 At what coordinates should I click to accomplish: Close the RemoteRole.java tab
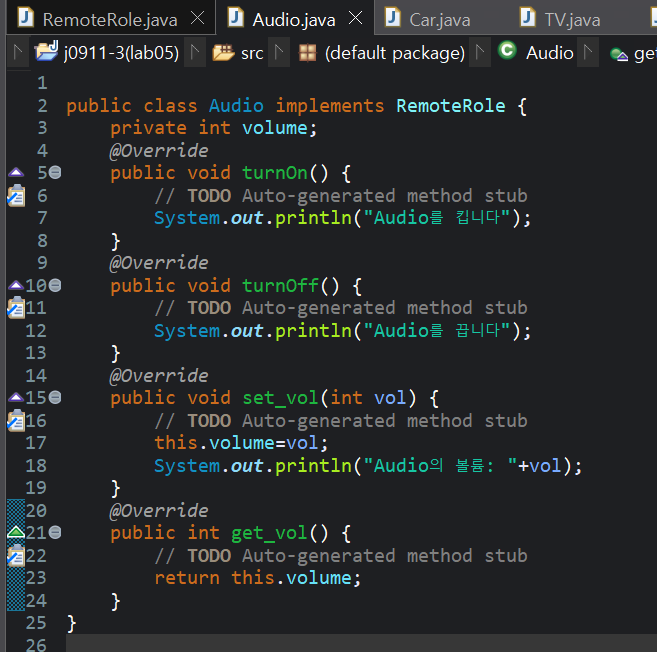click(197, 18)
